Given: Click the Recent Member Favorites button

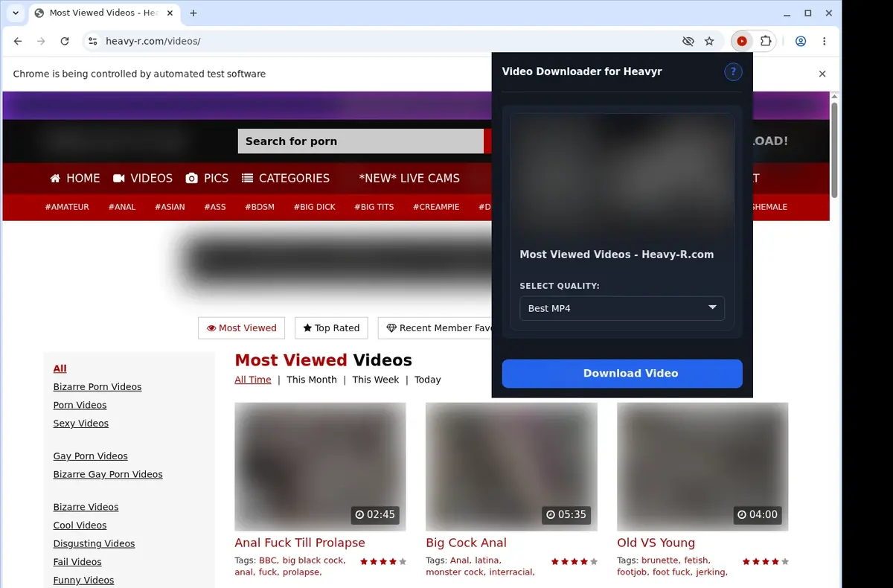Looking at the screenshot, I should pyautogui.click(x=435, y=328).
